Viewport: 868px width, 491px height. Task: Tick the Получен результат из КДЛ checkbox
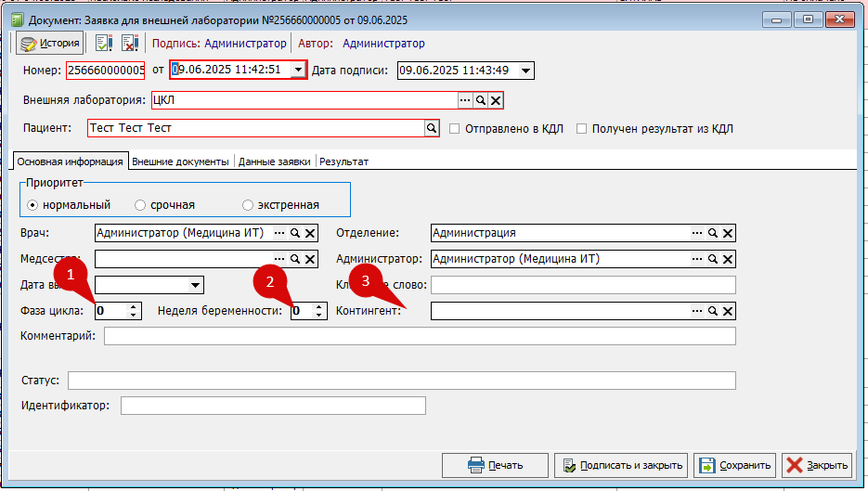pos(582,129)
